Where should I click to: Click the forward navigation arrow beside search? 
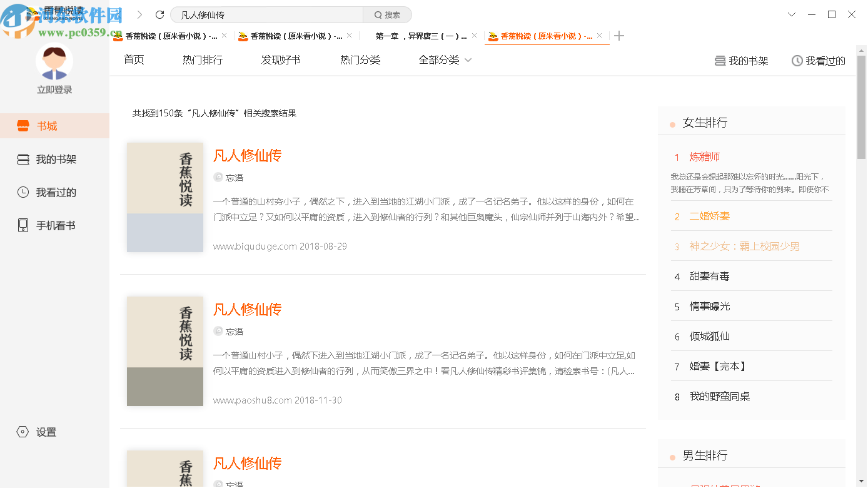pos(139,14)
